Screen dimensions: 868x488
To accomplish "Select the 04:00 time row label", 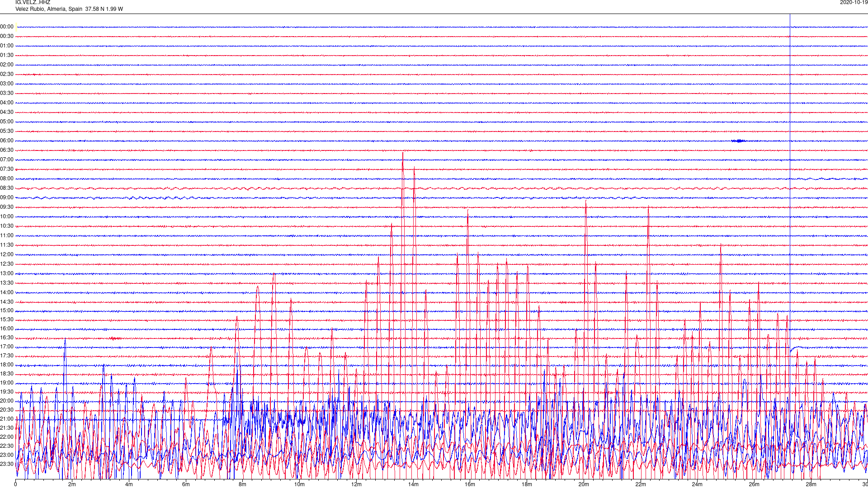I will click(x=7, y=103).
